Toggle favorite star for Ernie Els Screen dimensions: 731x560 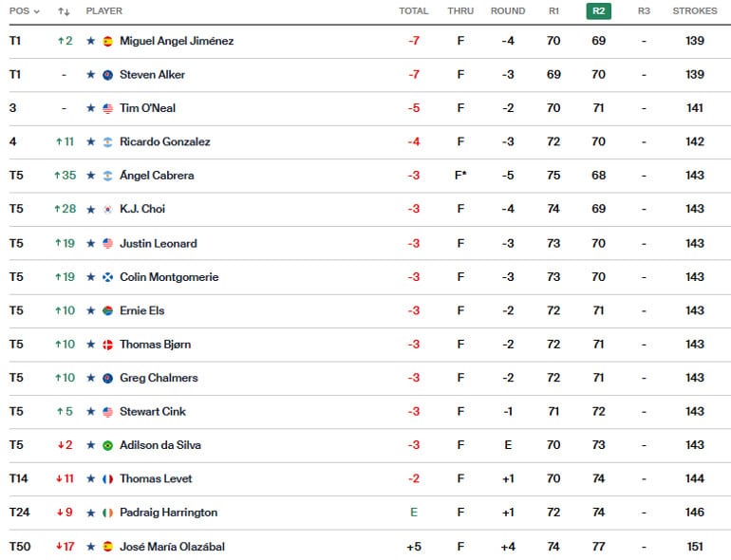pyautogui.click(x=91, y=310)
